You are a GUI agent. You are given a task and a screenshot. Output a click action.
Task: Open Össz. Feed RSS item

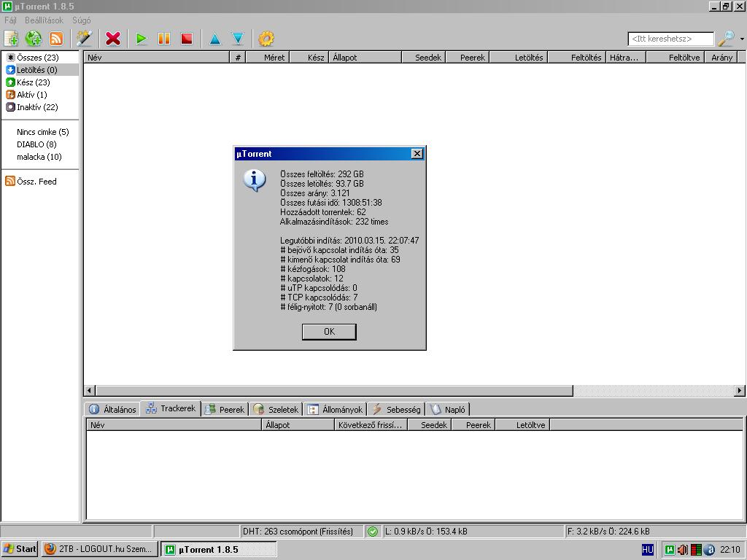(x=31, y=181)
